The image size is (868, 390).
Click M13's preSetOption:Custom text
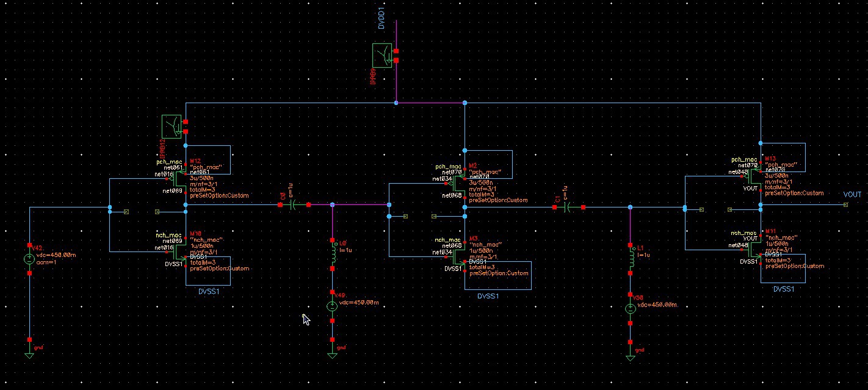point(794,193)
